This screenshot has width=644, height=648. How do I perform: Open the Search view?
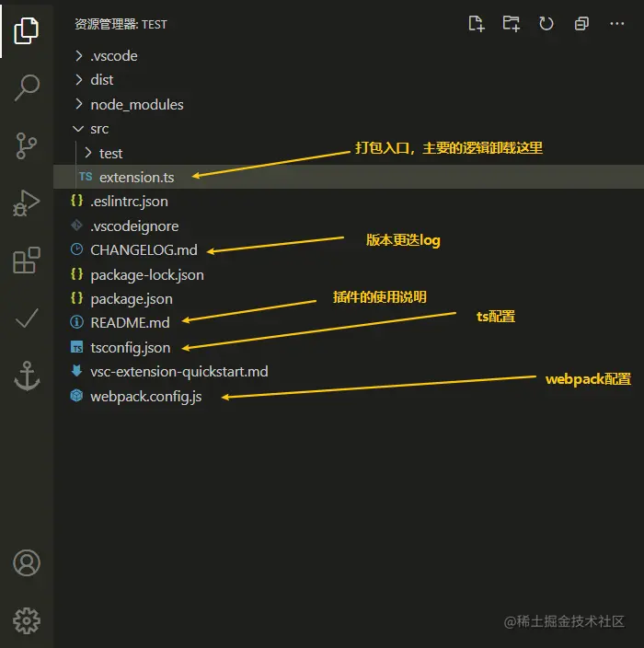click(27, 87)
